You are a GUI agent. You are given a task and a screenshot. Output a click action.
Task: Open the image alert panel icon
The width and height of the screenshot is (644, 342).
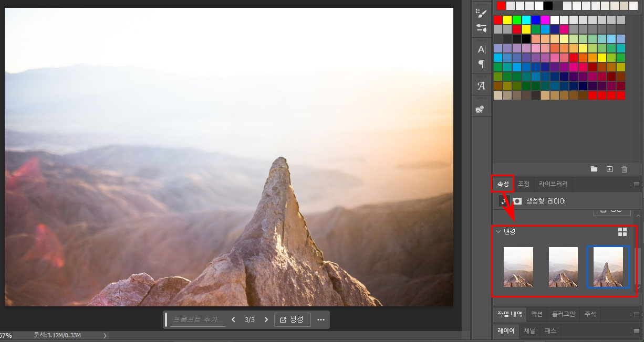[x=480, y=109]
